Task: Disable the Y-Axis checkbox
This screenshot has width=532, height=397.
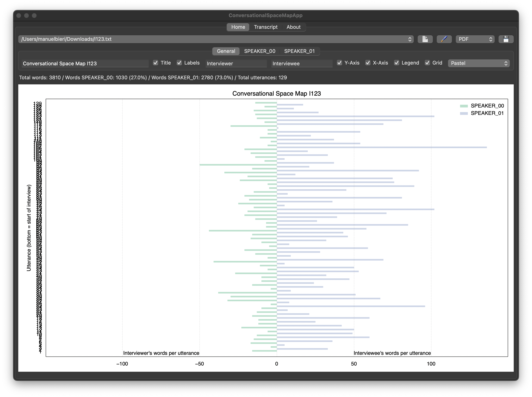Action: (x=339, y=63)
